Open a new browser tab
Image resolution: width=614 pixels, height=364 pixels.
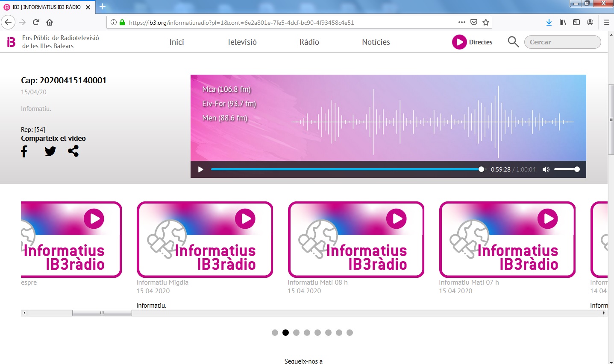[103, 6]
